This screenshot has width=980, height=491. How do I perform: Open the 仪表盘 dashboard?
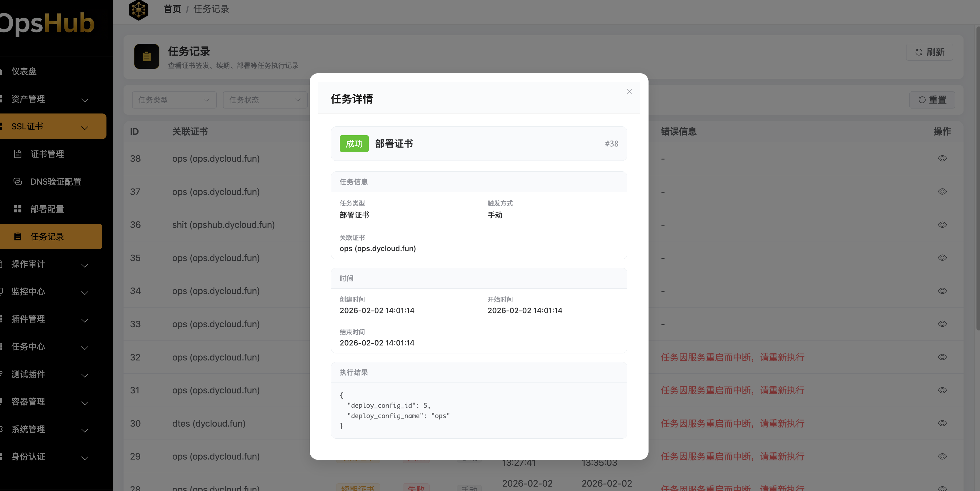tap(24, 71)
